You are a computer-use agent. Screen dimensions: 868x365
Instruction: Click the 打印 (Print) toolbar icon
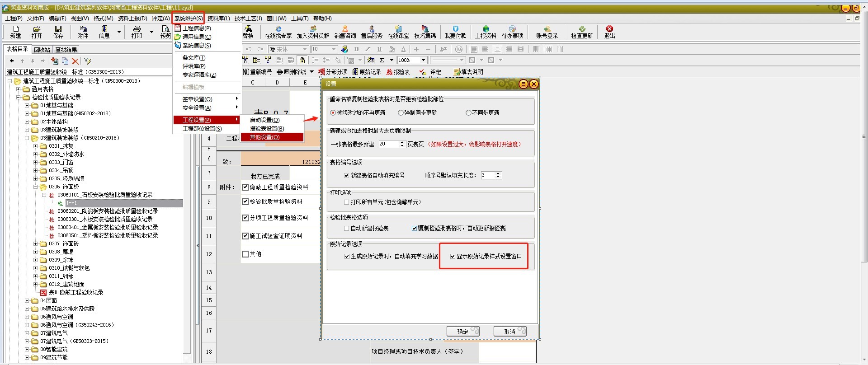pyautogui.click(x=137, y=32)
